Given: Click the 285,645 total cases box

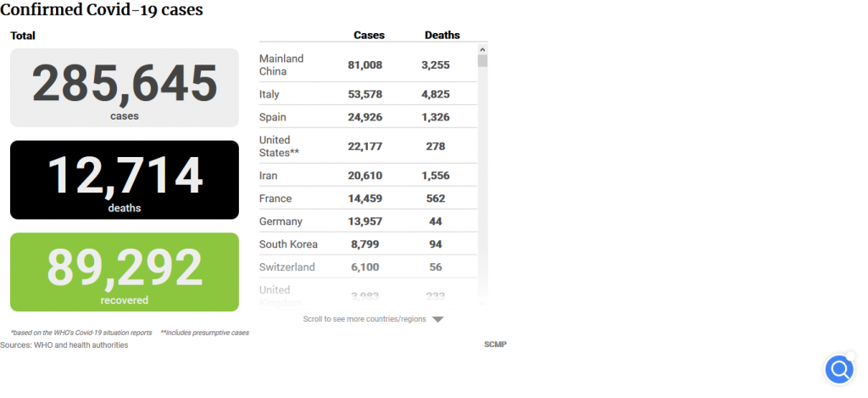Looking at the screenshot, I should click(125, 87).
